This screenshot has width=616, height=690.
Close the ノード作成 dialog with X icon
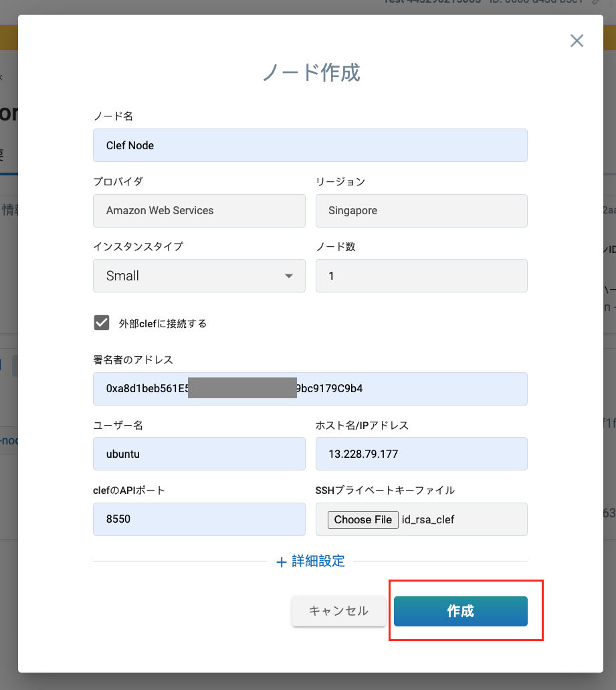pos(577,41)
